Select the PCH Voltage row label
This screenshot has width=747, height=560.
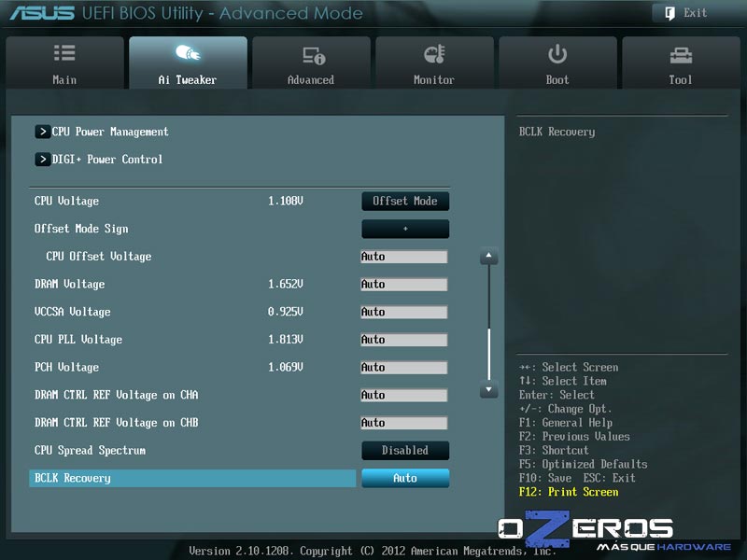66,367
